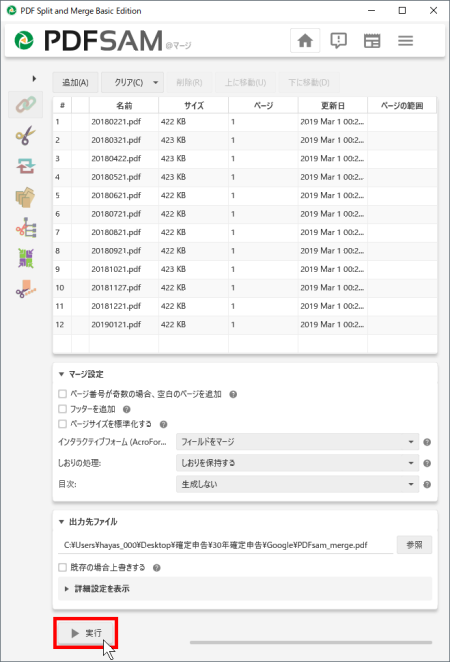This screenshot has height=662, width=450.
Task: Open the workspace panel icon
Action: click(372, 41)
